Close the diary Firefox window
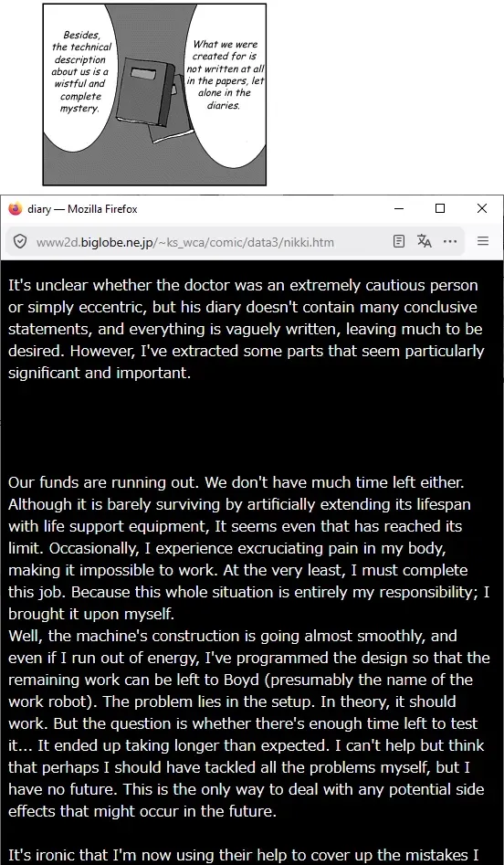Viewport: 504px width, 865px height. point(482,208)
